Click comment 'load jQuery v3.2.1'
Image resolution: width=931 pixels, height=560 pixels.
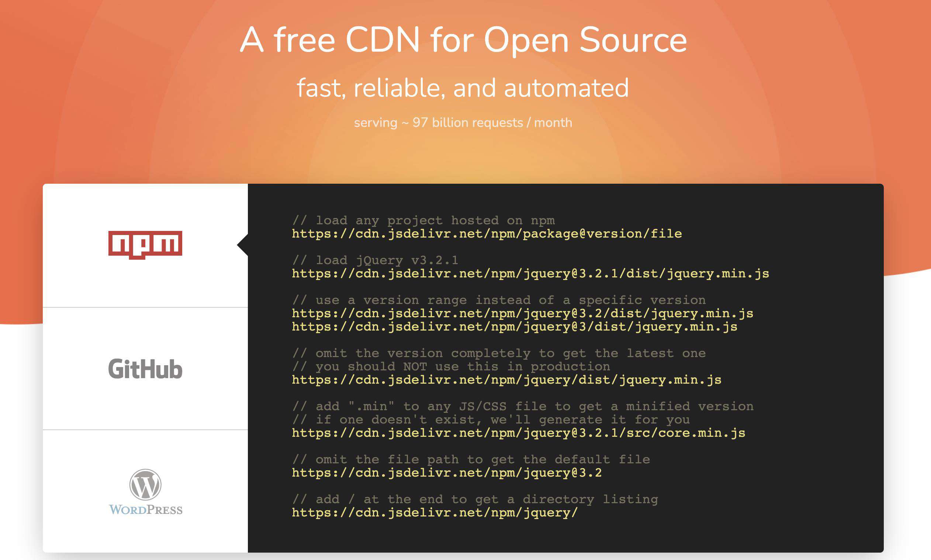pyautogui.click(x=375, y=260)
